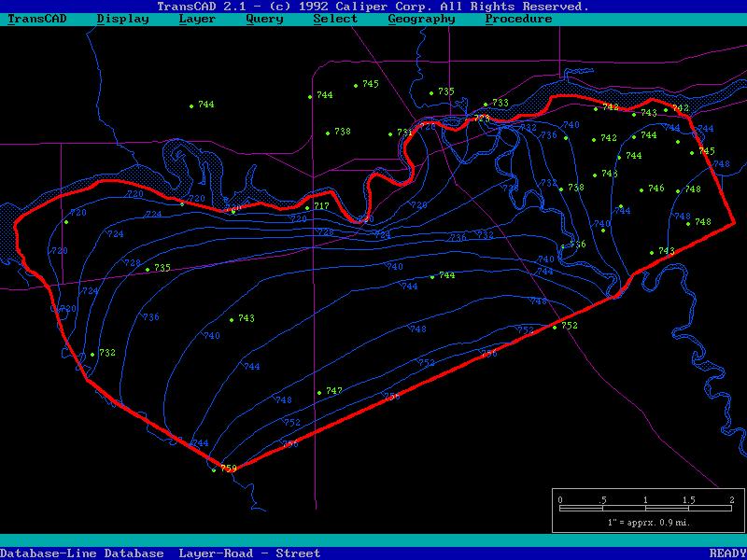
Task: Click the green point labeled 759
Action: coord(214,469)
